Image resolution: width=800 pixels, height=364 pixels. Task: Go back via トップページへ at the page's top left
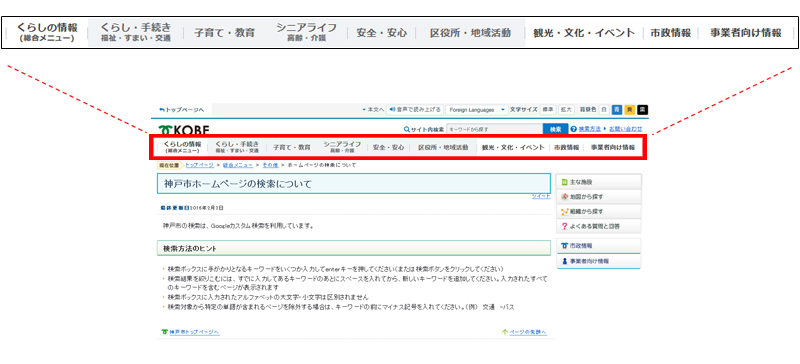click(x=182, y=109)
